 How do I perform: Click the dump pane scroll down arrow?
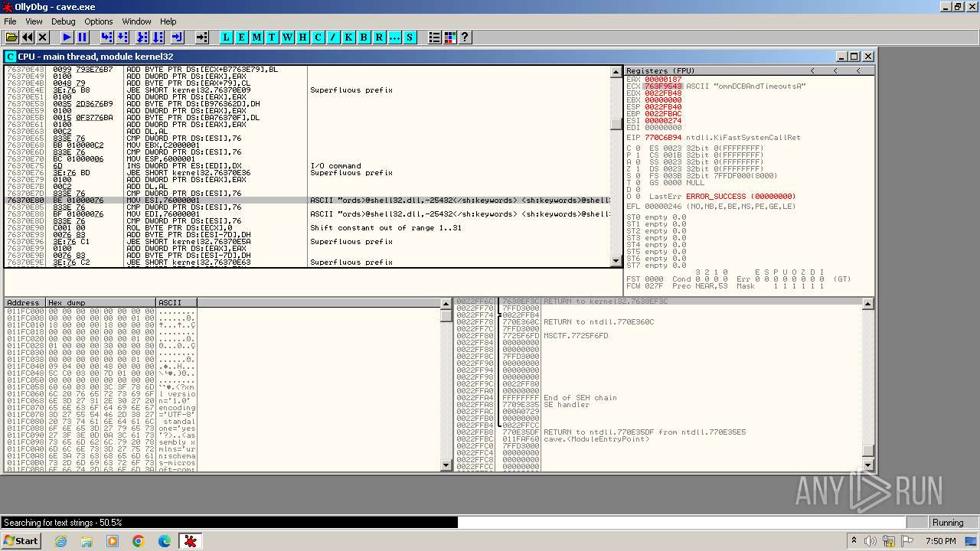pyautogui.click(x=446, y=465)
